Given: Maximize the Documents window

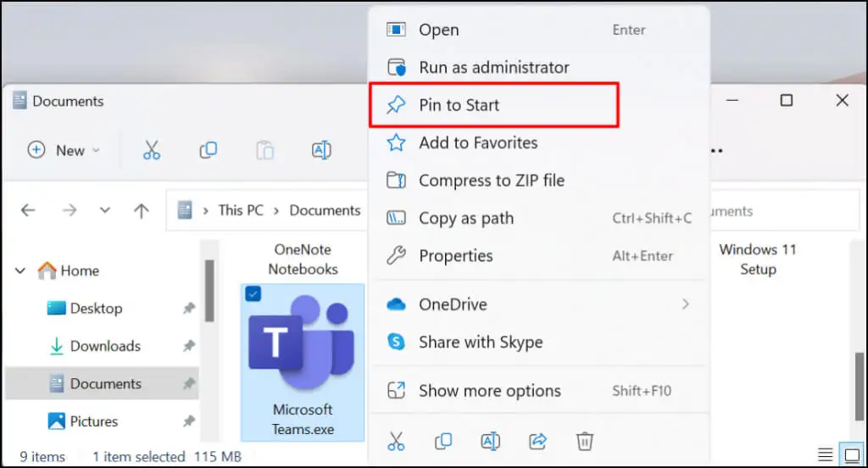Looking at the screenshot, I should point(786,100).
